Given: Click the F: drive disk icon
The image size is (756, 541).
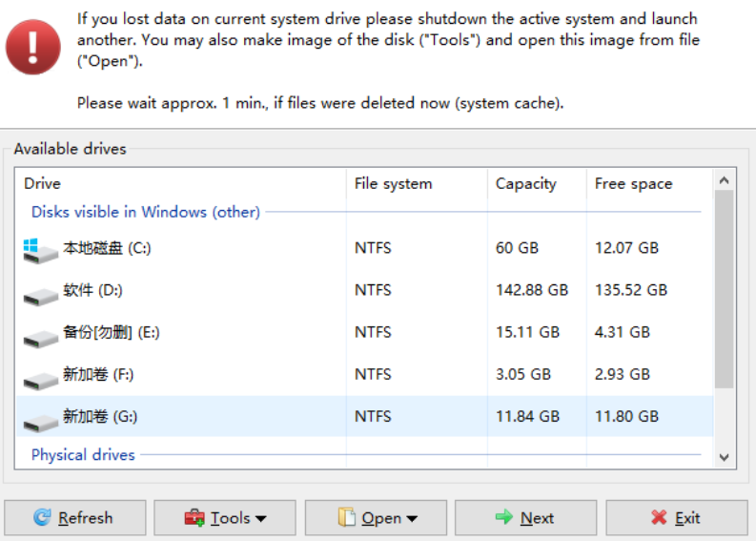Looking at the screenshot, I should pos(40,381).
